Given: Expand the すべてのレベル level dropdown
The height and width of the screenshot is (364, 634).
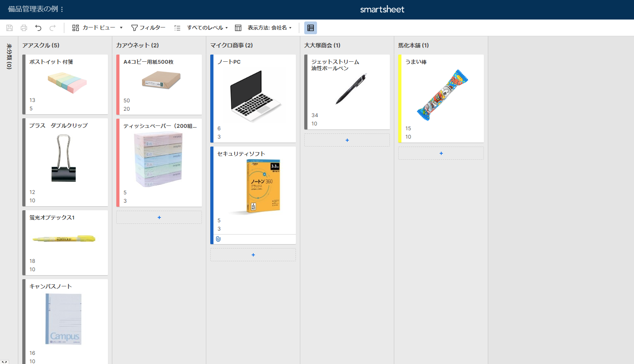Looking at the screenshot, I should [x=207, y=28].
